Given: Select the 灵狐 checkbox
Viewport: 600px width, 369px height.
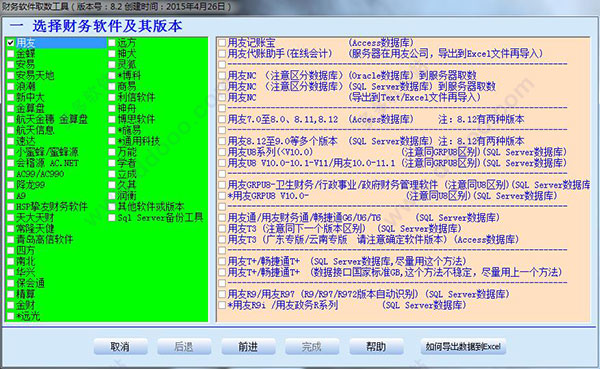Looking at the screenshot, I should point(112,65).
